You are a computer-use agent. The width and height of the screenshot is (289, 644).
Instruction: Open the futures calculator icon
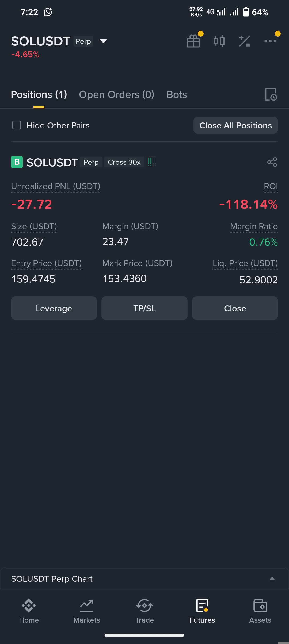pyautogui.click(x=245, y=41)
